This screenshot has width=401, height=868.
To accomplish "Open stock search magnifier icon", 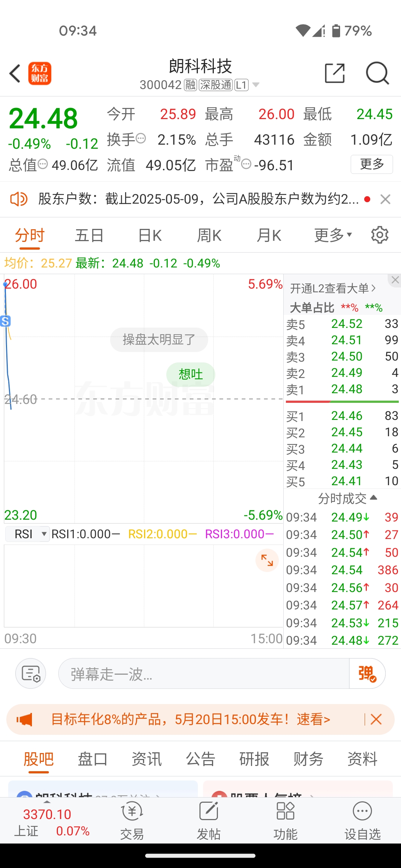I will [x=377, y=73].
